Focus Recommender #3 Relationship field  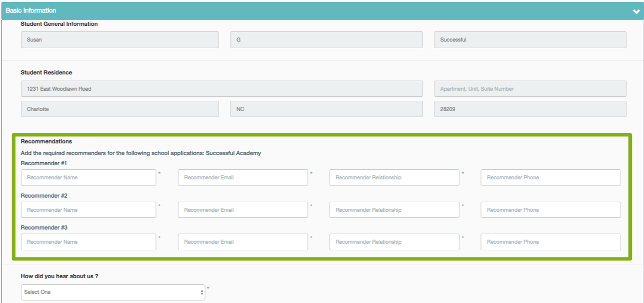394,242
